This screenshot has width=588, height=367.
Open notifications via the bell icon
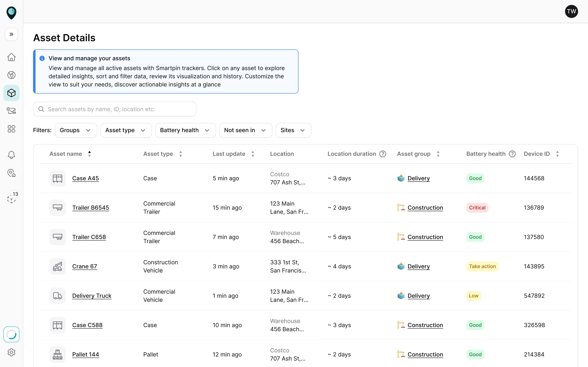[x=11, y=155]
